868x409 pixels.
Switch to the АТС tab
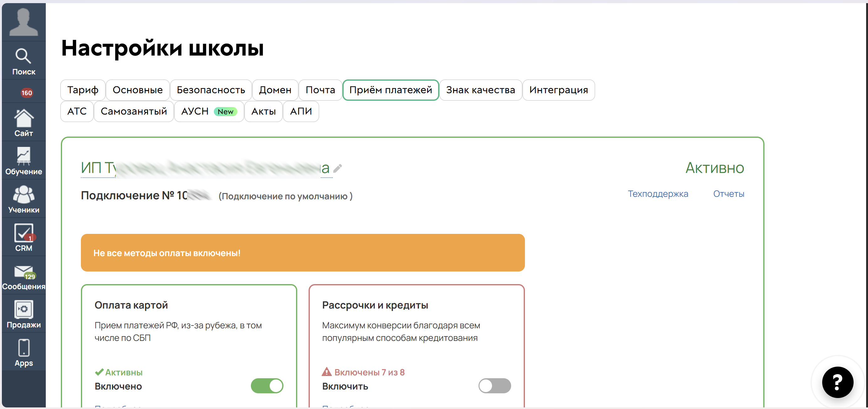pyautogui.click(x=77, y=111)
